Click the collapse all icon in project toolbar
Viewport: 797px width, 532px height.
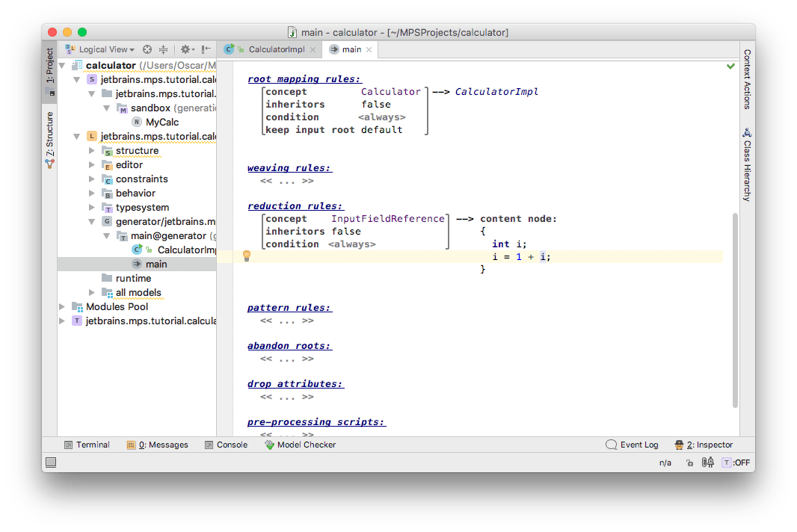coord(163,49)
